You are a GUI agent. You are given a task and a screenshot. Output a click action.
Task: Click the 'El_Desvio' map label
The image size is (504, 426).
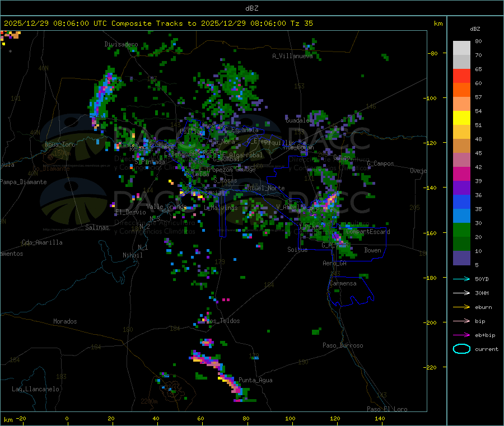(x=130, y=212)
